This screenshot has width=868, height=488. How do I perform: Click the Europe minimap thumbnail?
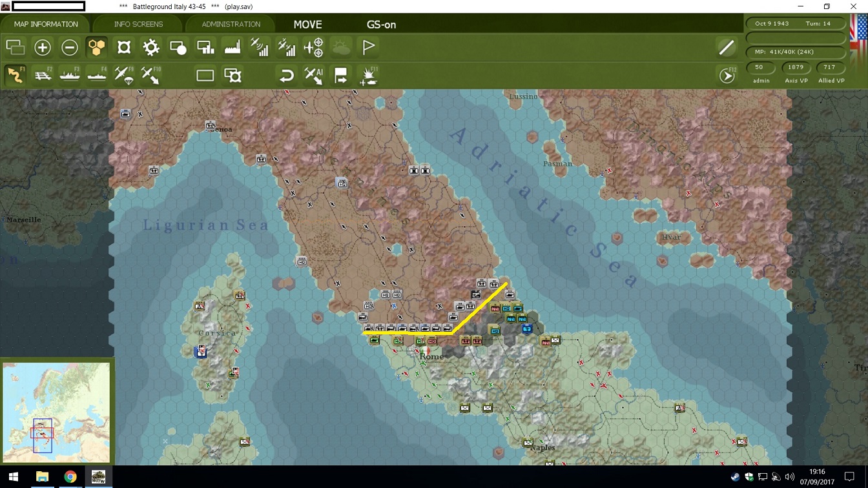(x=57, y=412)
